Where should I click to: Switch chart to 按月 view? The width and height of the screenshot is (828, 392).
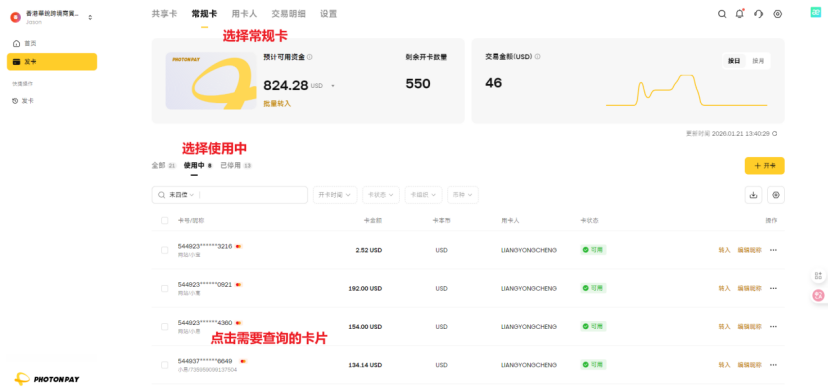[758, 61]
